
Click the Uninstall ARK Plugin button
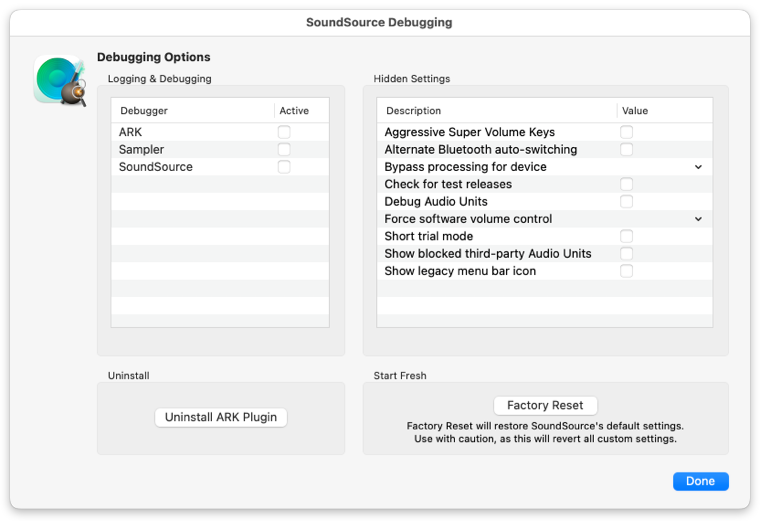[x=221, y=417]
